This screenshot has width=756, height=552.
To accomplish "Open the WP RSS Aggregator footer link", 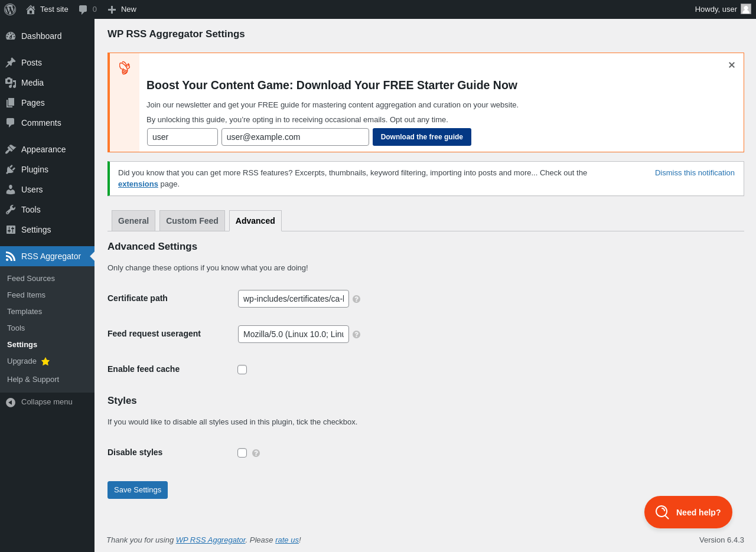I will [x=210, y=540].
